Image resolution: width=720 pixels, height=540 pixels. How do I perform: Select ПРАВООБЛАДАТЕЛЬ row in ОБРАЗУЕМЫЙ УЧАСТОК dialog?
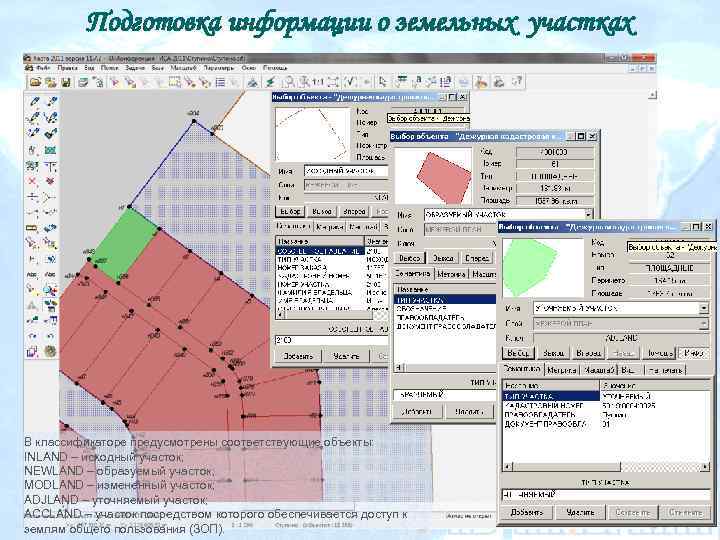click(445, 317)
